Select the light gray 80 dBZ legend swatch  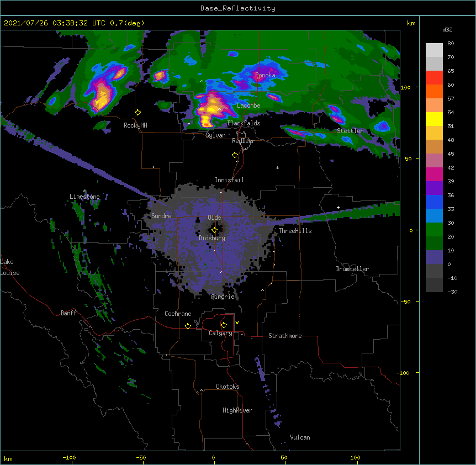coord(434,50)
